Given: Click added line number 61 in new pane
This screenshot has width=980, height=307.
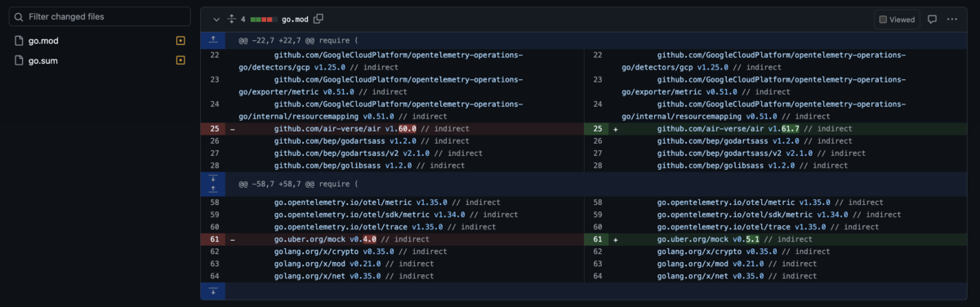Looking at the screenshot, I should [597, 239].
